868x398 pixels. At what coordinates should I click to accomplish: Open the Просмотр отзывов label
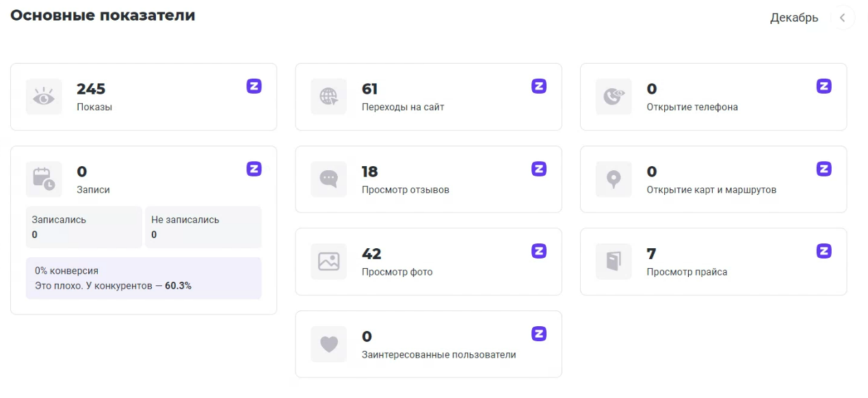click(x=406, y=190)
